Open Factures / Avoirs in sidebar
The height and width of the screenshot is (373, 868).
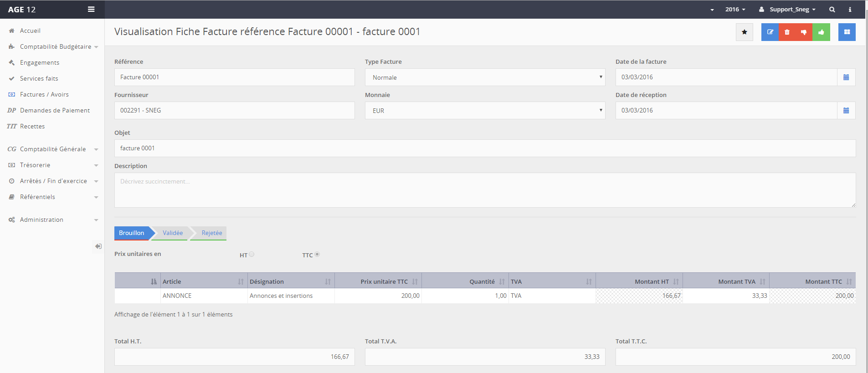44,95
